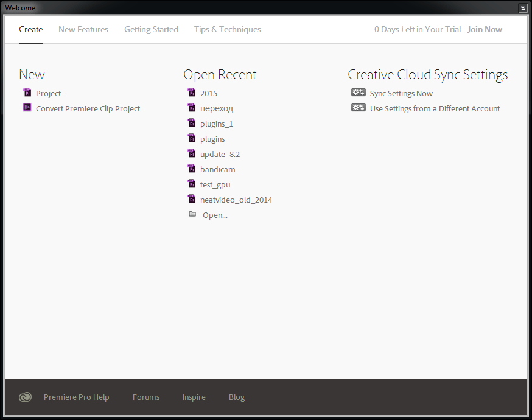The image size is (532, 420).
Task: Click the Pr file icon next to plugins_1
Action: [192, 123]
